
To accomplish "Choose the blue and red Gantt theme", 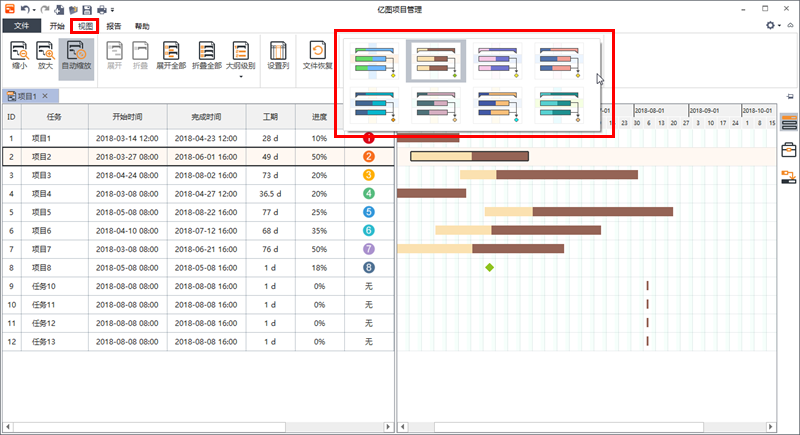I will tap(559, 61).
